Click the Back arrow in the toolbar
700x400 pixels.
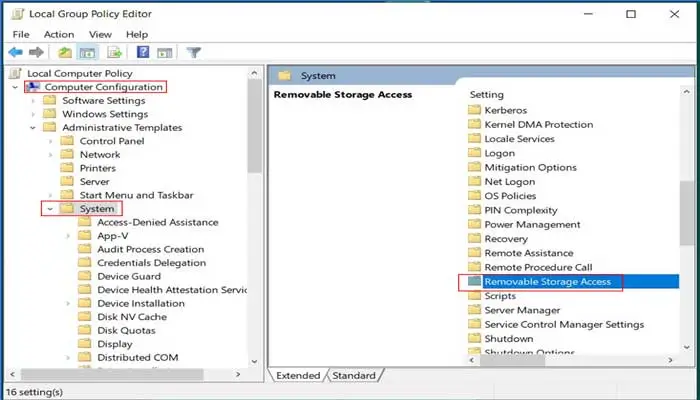15,52
